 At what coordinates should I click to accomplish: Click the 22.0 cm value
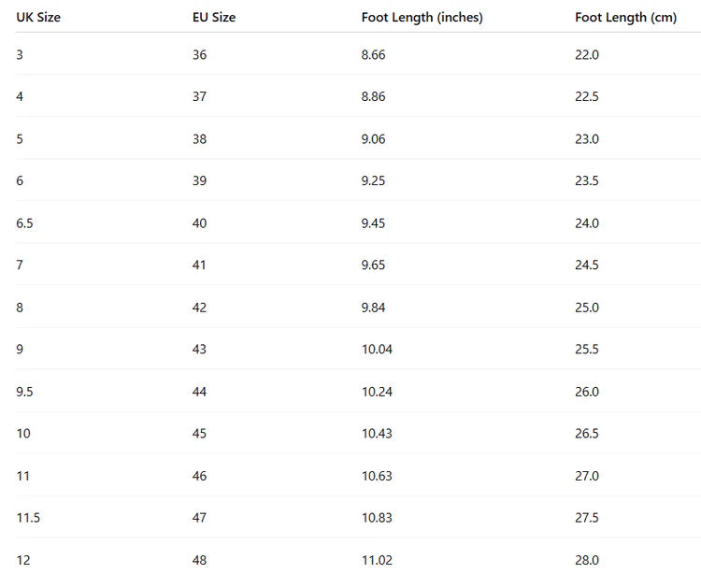587,55
